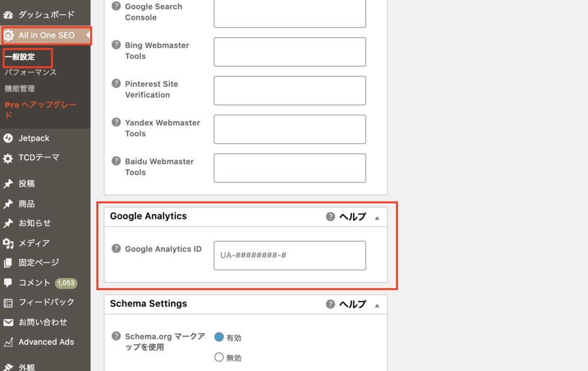Open パフォーマンス submenu item
This screenshot has height=371, width=588.
point(31,72)
